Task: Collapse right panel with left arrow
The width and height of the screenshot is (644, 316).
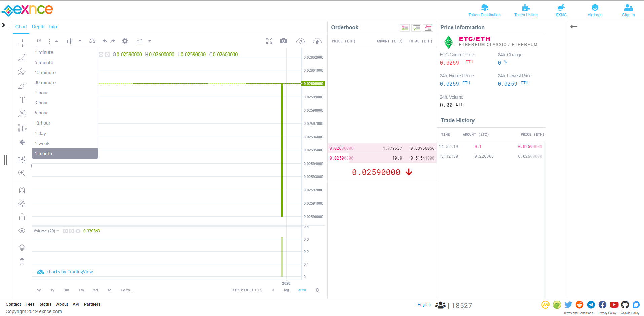Action: click(574, 27)
